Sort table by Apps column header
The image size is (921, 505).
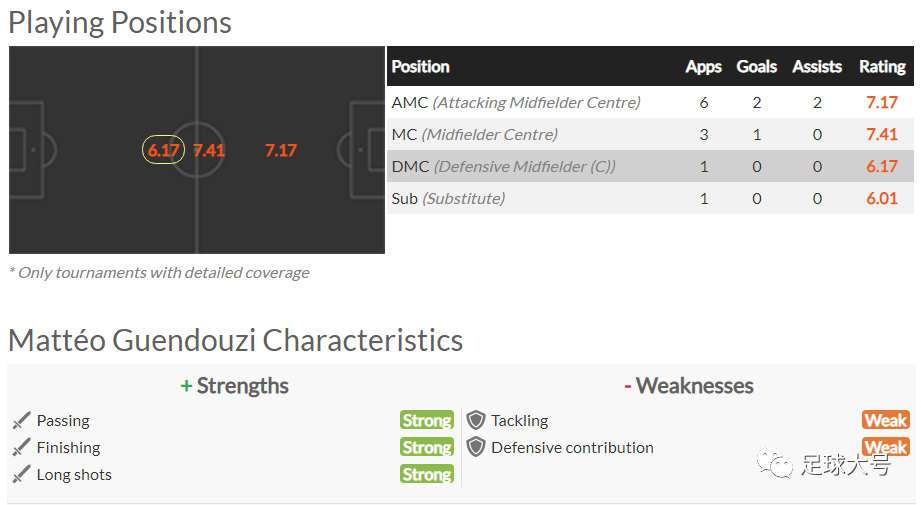[x=703, y=67]
